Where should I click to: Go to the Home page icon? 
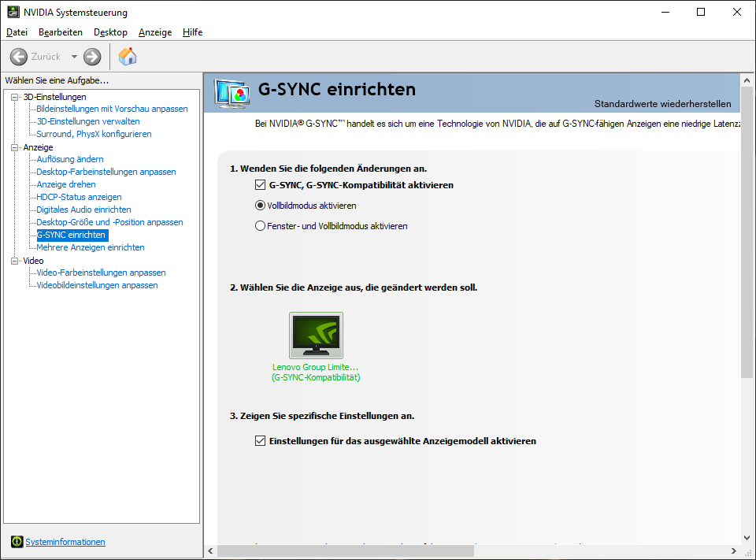128,57
